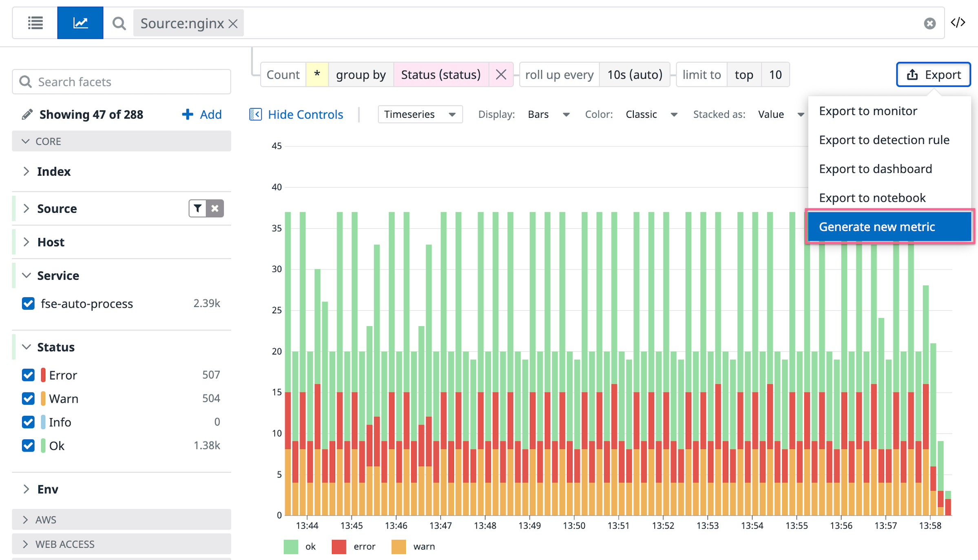Open the code view icon
Viewport: 978px width, 560px height.
click(x=958, y=23)
